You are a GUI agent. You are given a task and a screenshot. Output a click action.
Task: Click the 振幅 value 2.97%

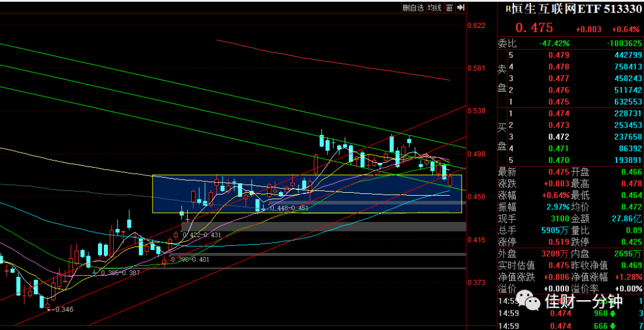(x=559, y=206)
